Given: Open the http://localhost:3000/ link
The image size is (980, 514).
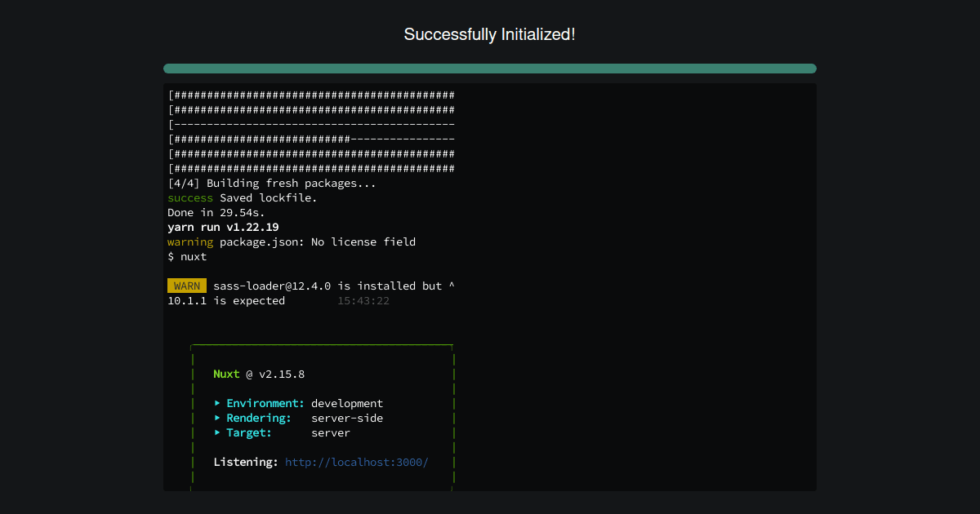Looking at the screenshot, I should pyautogui.click(x=357, y=462).
